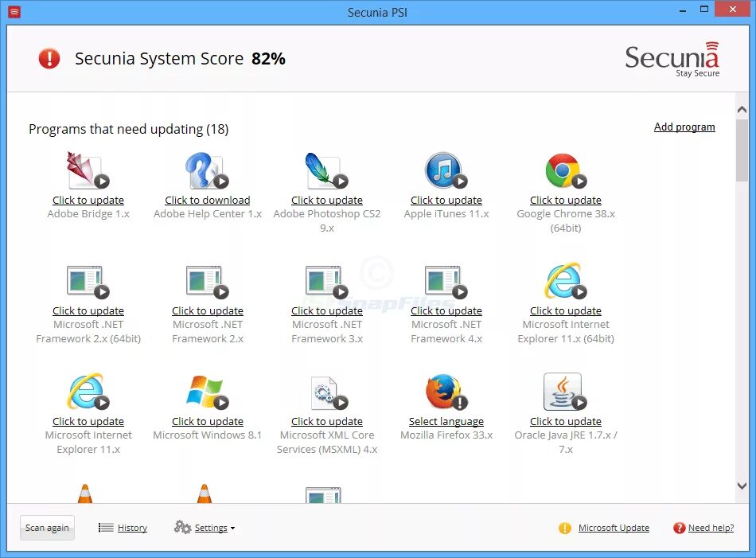Click the Adobe Photoshop CS2 feather icon
756x558 pixels.
click(x=326, y=170)
